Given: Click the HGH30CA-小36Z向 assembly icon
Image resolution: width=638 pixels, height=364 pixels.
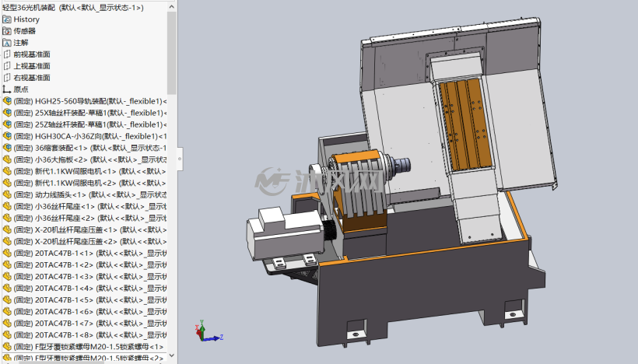Looking at the screenshot, I should 6,136.
